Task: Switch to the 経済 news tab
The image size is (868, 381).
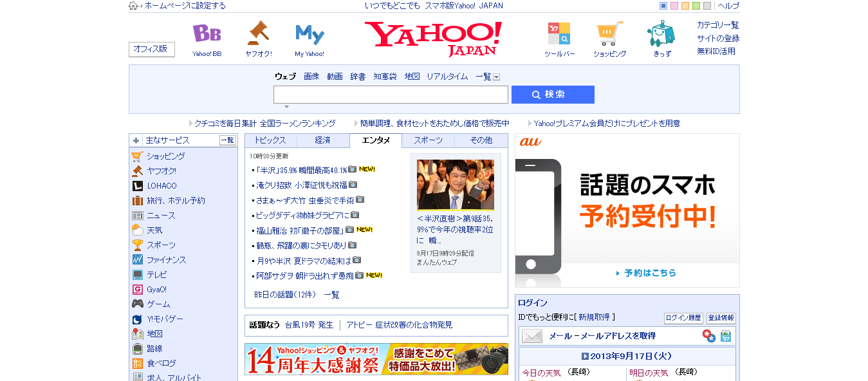Action: 323,140
